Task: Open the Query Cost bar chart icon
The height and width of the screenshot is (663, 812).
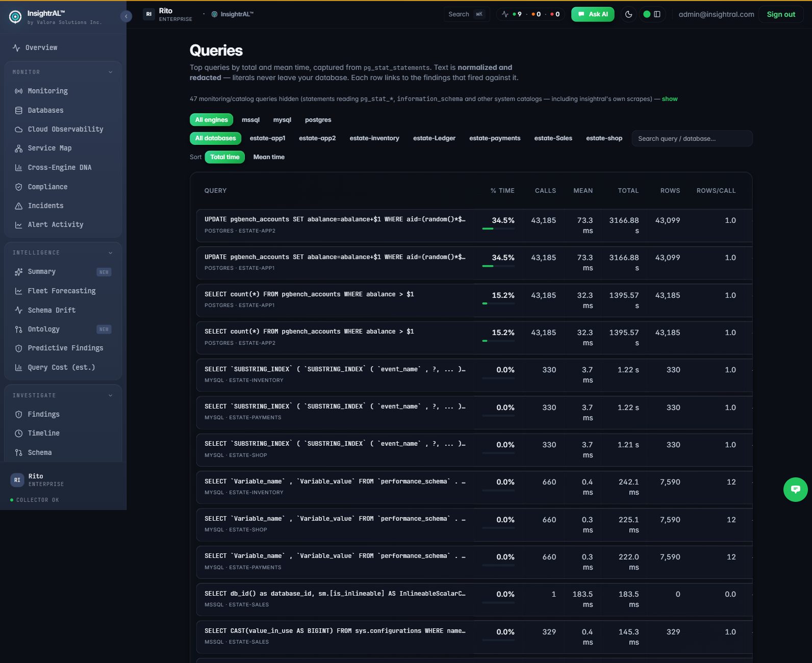Action: (x=19, y=368)
